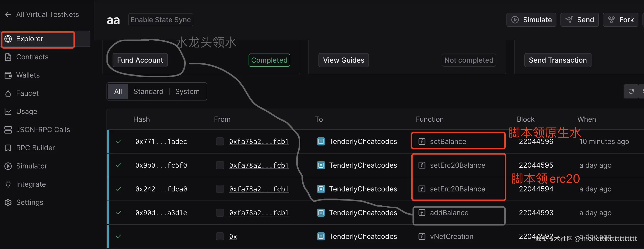Click function icon beside addBalance
644x249 pixels.
[x=422, y=213]
